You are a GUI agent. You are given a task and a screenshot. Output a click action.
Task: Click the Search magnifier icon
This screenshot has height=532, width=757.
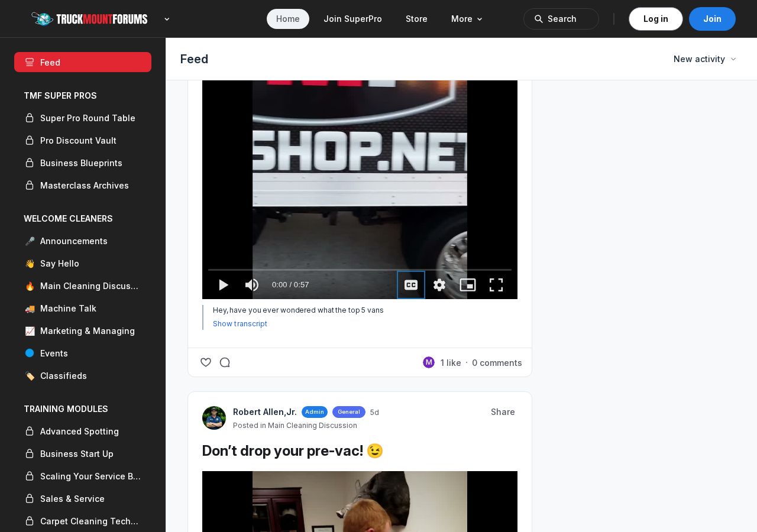tap(539, 19)
